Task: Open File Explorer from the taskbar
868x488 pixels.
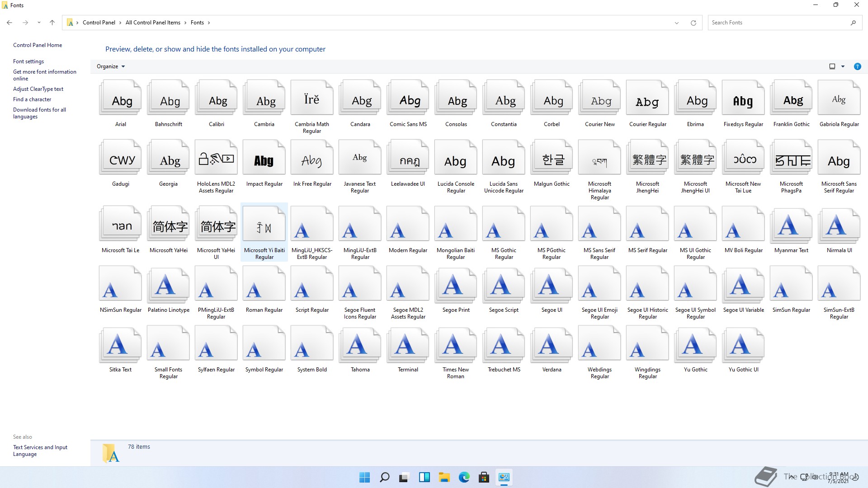Action: pos(444,477)
